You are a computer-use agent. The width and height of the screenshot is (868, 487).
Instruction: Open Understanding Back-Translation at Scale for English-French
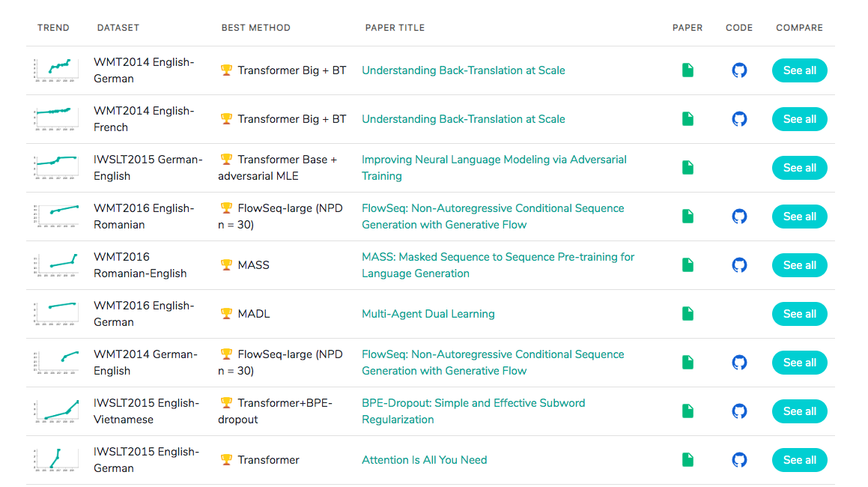(x=463, y=119)
